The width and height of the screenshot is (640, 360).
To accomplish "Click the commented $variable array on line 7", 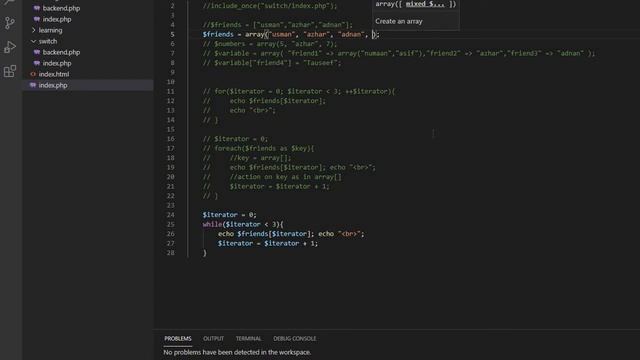I will point(399,53).
